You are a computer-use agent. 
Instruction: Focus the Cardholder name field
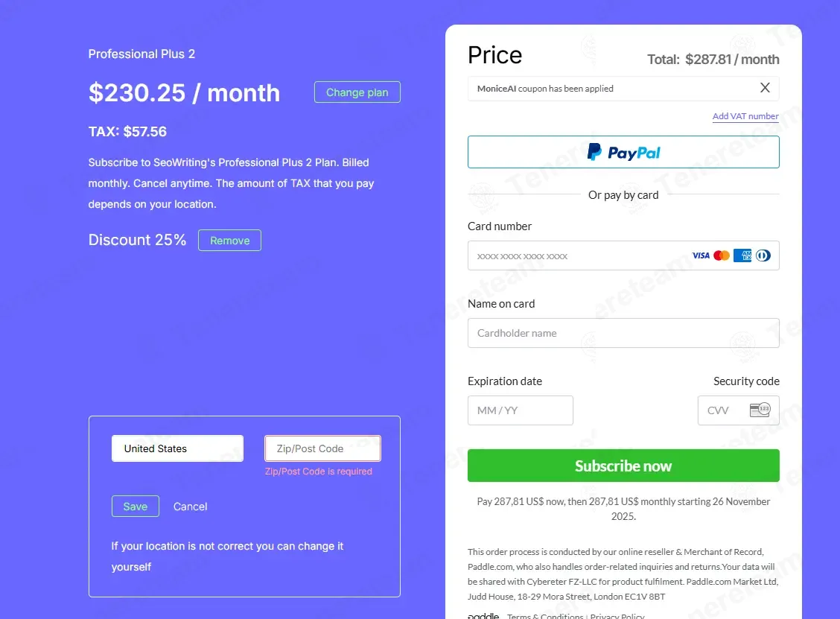[623, 333]
